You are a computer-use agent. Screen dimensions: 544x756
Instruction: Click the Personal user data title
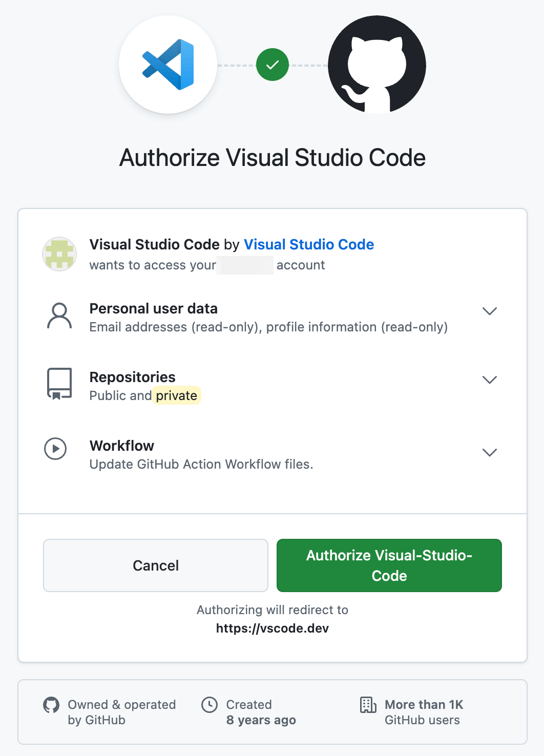coord(154,309)
